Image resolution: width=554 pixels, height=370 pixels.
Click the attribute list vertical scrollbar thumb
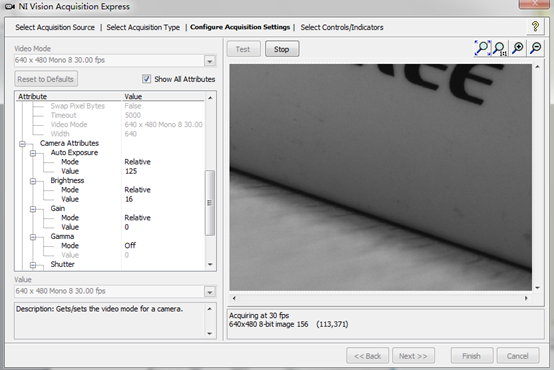[x=210, y=203]
